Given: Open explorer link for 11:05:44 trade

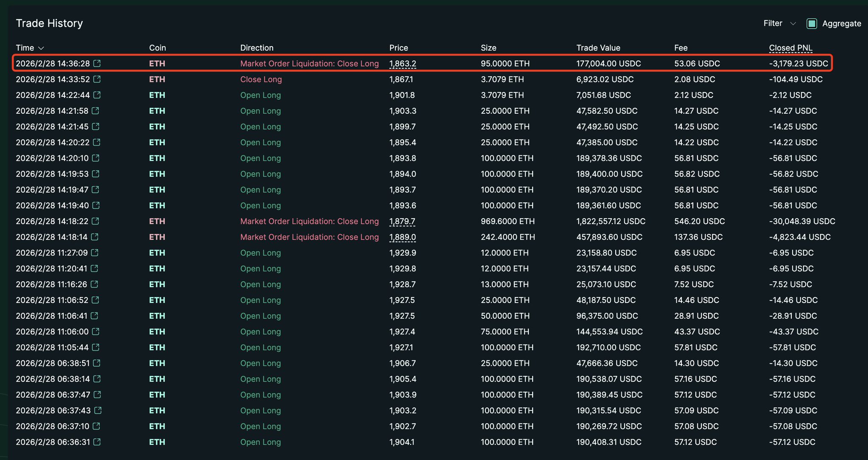Looking at the screenshot, I should (x=96, y=347).
